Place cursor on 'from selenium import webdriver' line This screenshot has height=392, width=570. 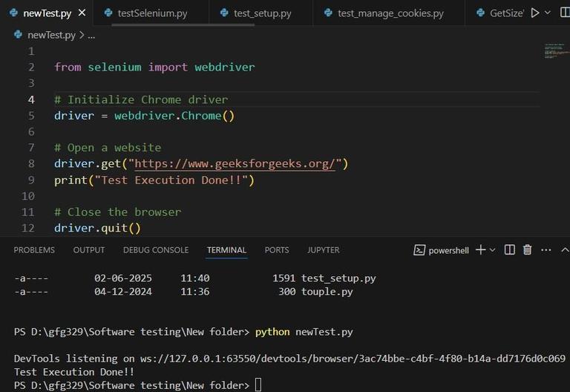click(154, 68)
